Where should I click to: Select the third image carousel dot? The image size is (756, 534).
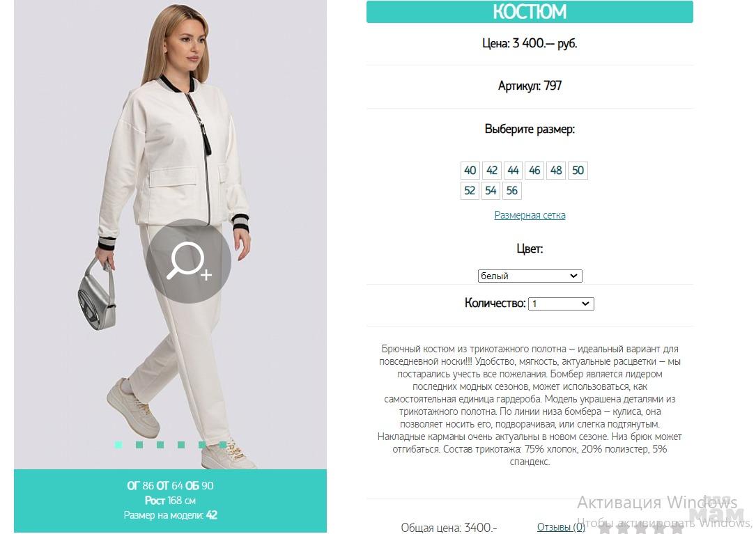(160, 445)
